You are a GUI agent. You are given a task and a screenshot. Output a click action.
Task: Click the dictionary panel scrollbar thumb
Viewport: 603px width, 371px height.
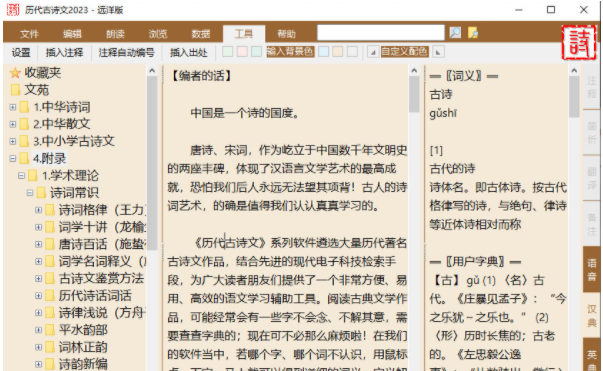[x=574, y=97]
